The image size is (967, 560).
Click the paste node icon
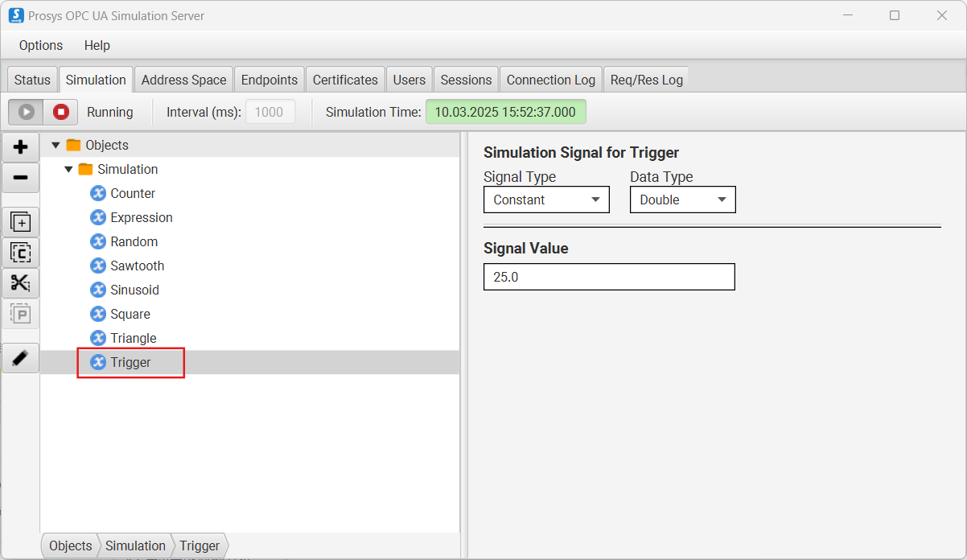click(21, 314)
